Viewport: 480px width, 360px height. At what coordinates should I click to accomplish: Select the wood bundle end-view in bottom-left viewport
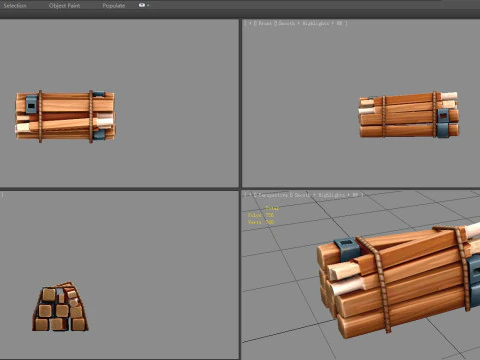click(x=60, y=307)
